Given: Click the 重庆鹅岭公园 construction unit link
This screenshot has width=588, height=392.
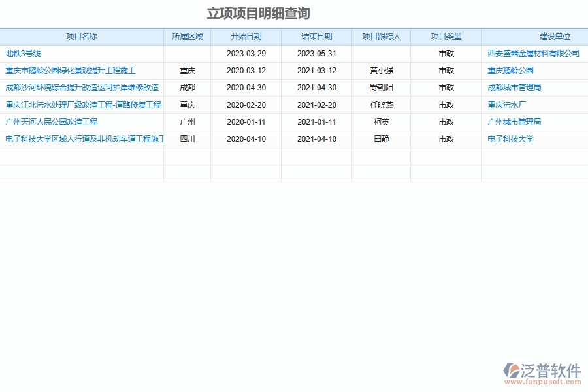Looking at the screenshot, I should pos(512,70).
